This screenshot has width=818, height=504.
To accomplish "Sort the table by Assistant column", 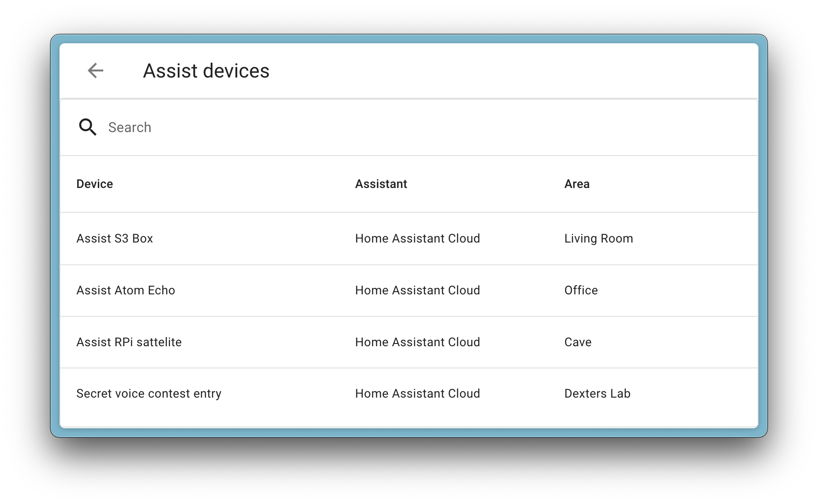I will click(x=381, y=184).
